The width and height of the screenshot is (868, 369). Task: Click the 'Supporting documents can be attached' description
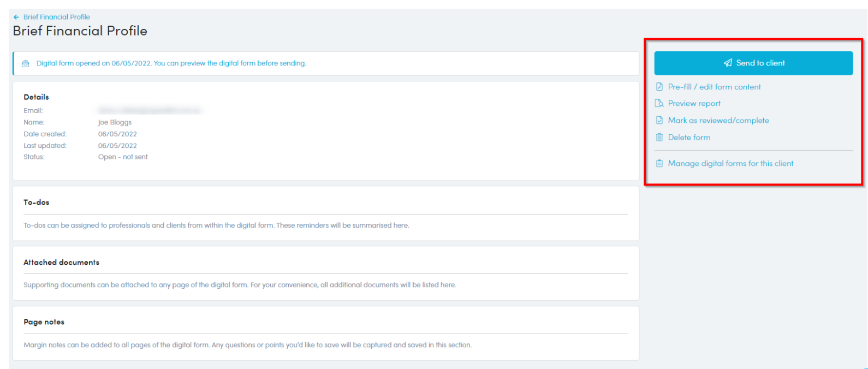pyautogui.click(x=240, y=285)
